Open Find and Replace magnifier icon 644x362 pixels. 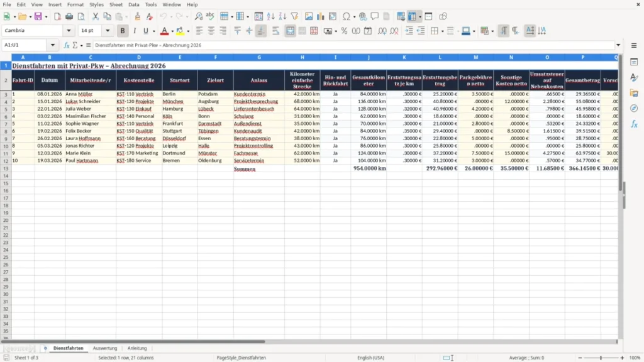click(x=198, y=16)
